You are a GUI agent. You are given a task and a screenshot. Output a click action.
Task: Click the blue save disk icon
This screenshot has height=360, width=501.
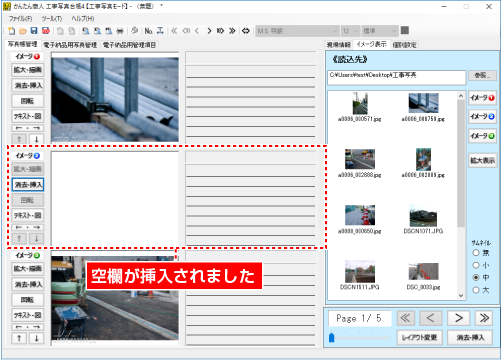click(34, 31)
